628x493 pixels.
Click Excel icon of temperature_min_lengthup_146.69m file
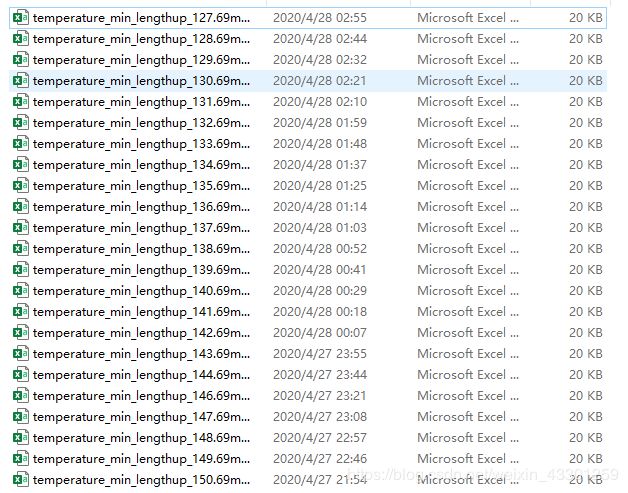pos(20,396)
